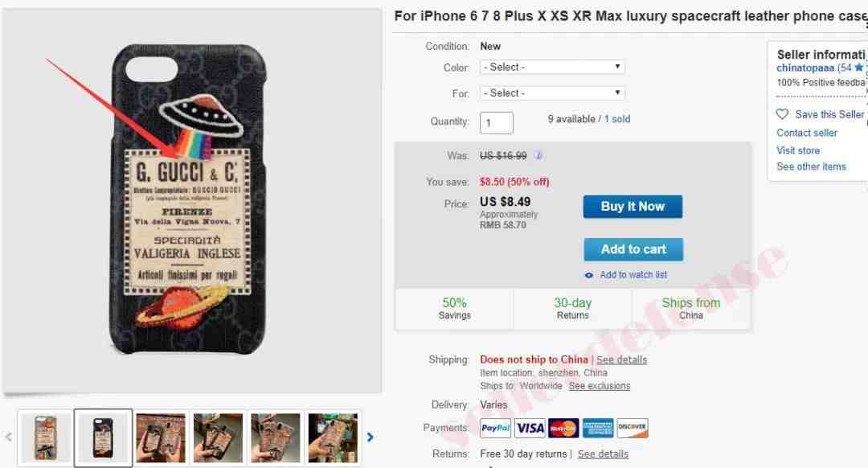This screenshot has height=468, width=868.
Task: Click the Buy It Now button
Action: point(633,207)
